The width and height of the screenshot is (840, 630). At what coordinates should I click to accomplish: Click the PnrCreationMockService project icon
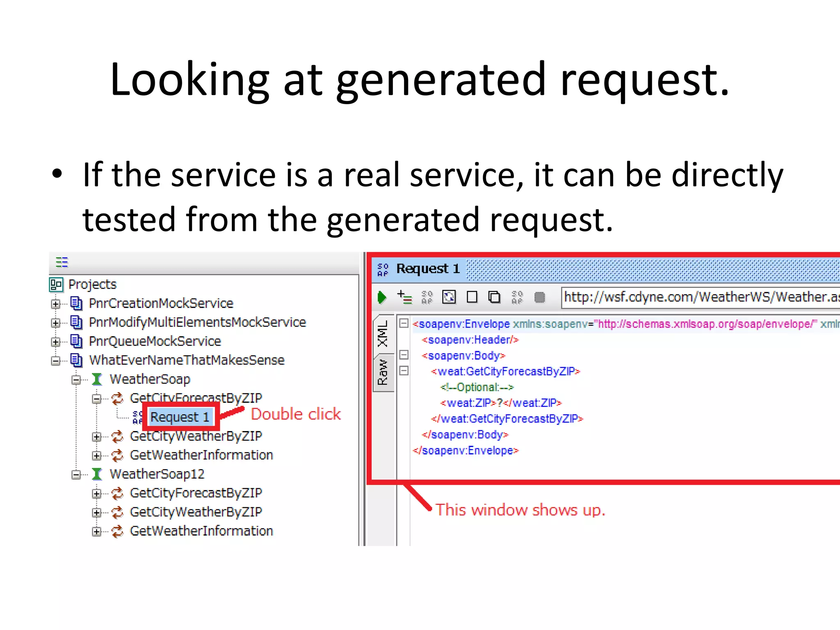76,303
